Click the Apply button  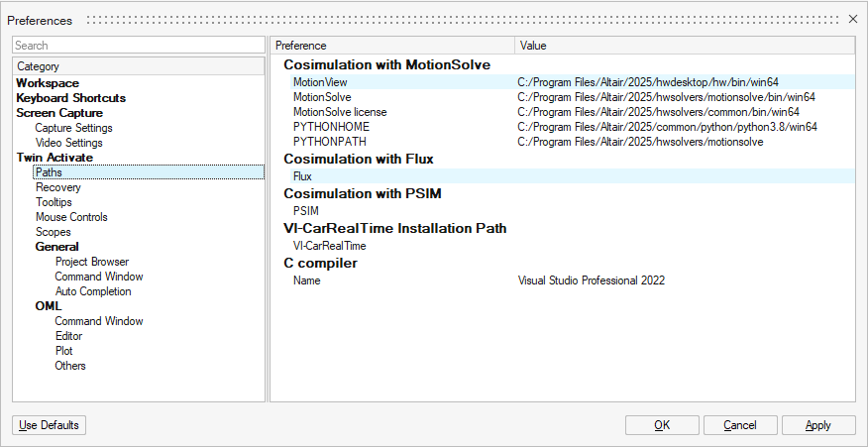818,425
